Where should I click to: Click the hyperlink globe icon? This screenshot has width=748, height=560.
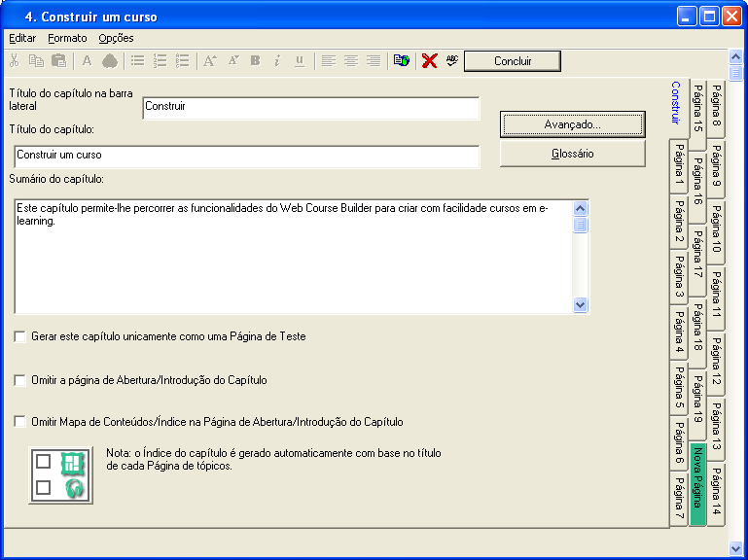[401, 61]
